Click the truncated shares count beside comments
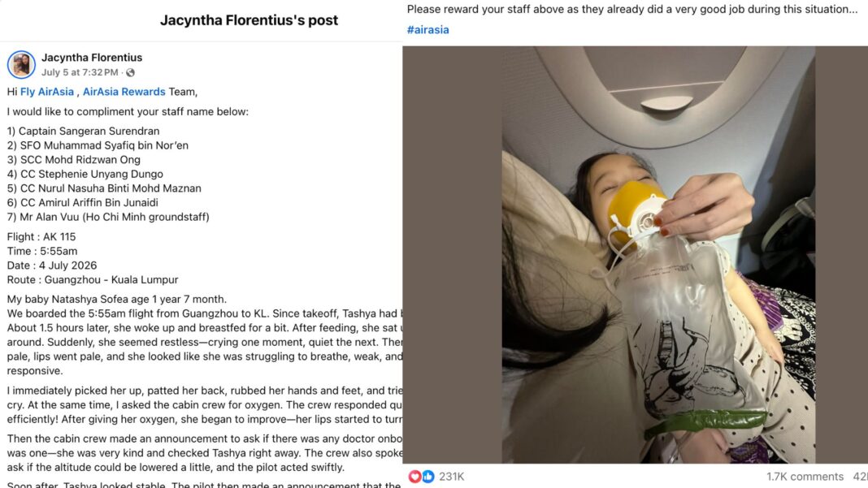 (x=860, y=477)
